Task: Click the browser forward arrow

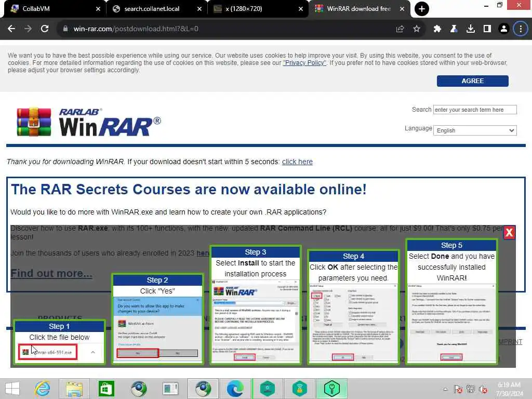Action: [x=28, y=29]
